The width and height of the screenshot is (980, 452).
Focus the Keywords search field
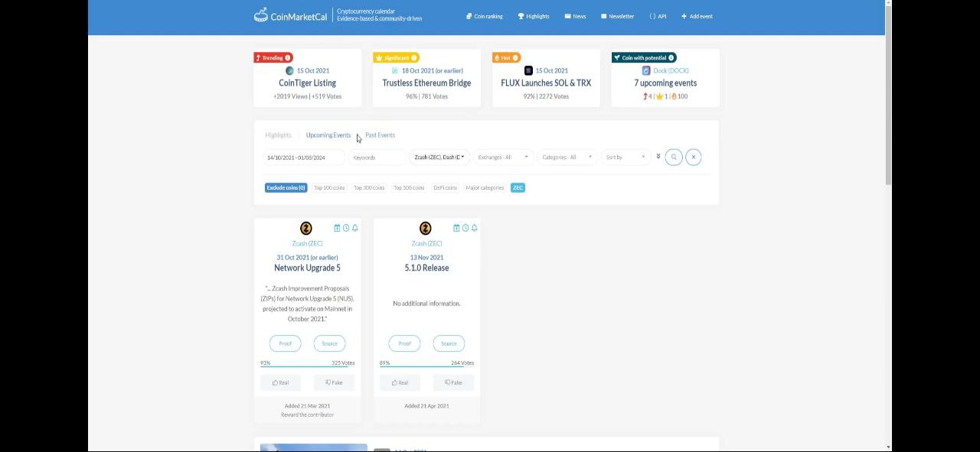[x=377, y=157]
